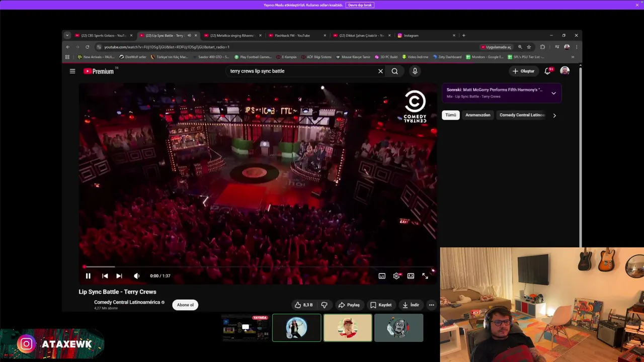Save video with Kaydet button

(381, 305)
